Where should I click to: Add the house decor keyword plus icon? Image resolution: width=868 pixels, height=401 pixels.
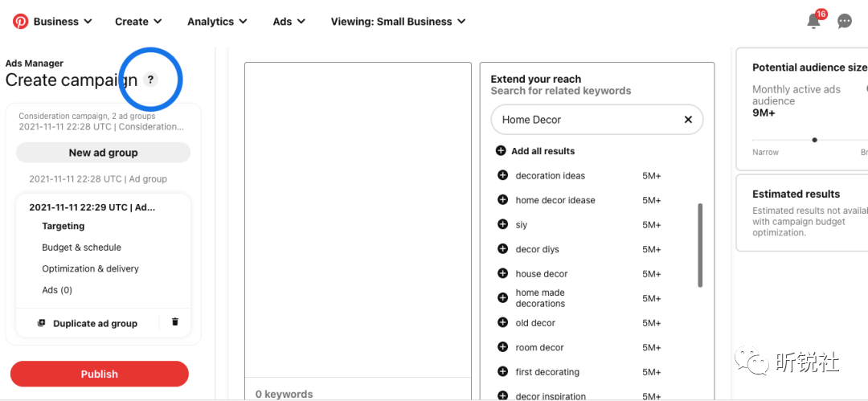[x=502, y=273]
